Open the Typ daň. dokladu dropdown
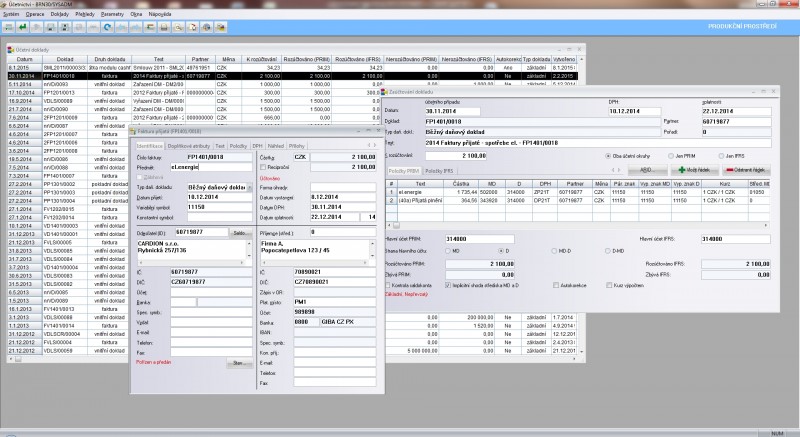The image size is (800, 437). [x=249, y=187]
